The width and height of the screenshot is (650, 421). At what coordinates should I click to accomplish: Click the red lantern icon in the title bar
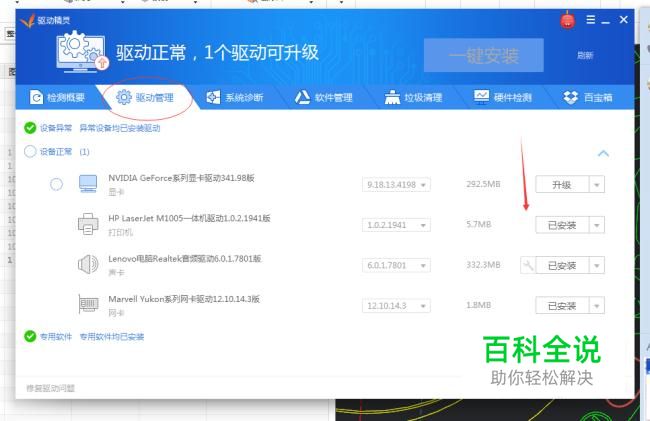[568, 20]
